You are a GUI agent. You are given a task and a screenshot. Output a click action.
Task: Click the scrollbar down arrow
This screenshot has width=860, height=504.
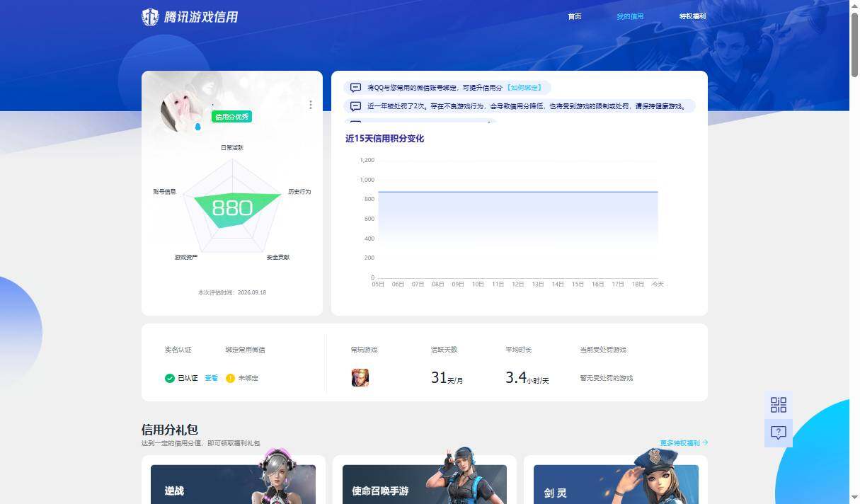(x=854, y=499)
